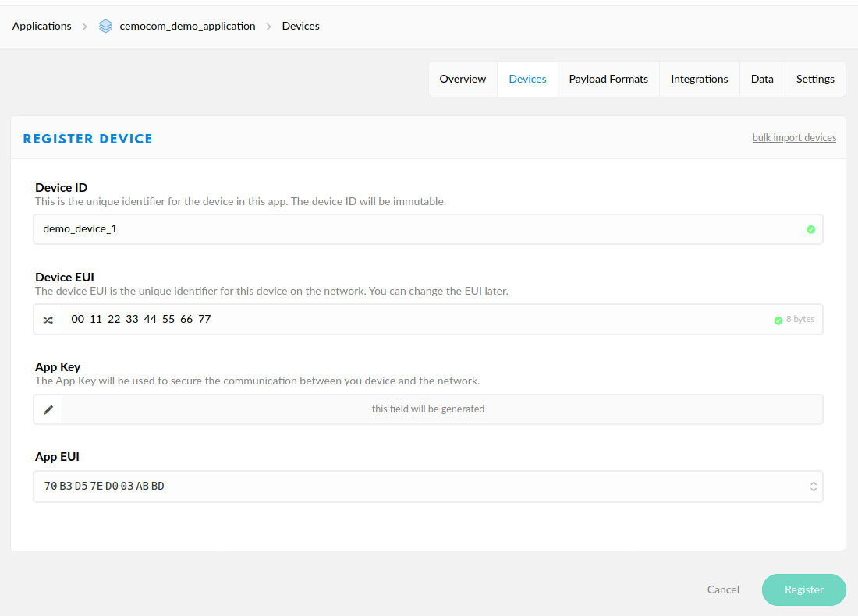This screenshot has height=616, width=858.
Task: Open the Data tab
Action: 762,80
